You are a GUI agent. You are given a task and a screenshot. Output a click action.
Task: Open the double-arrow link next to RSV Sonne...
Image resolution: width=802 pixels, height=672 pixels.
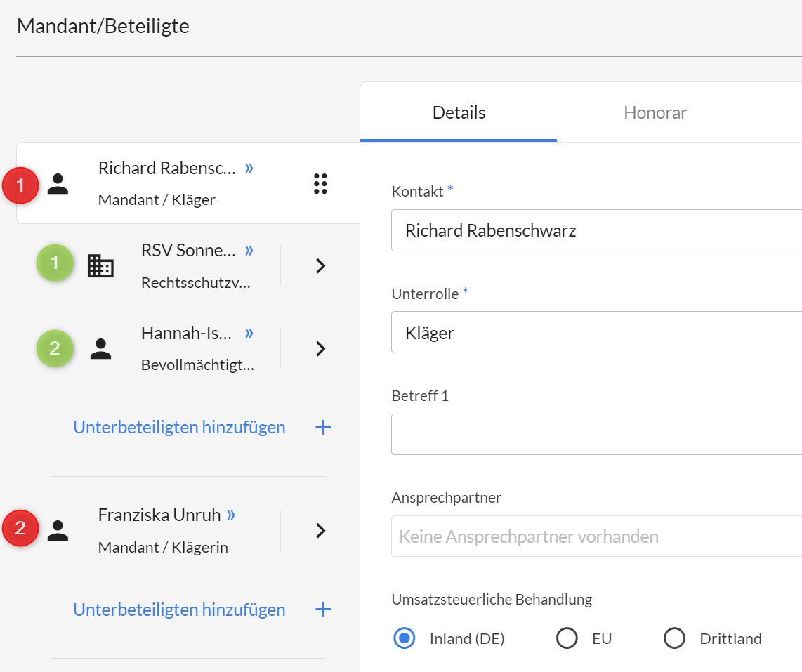click(x=249, y=250)
